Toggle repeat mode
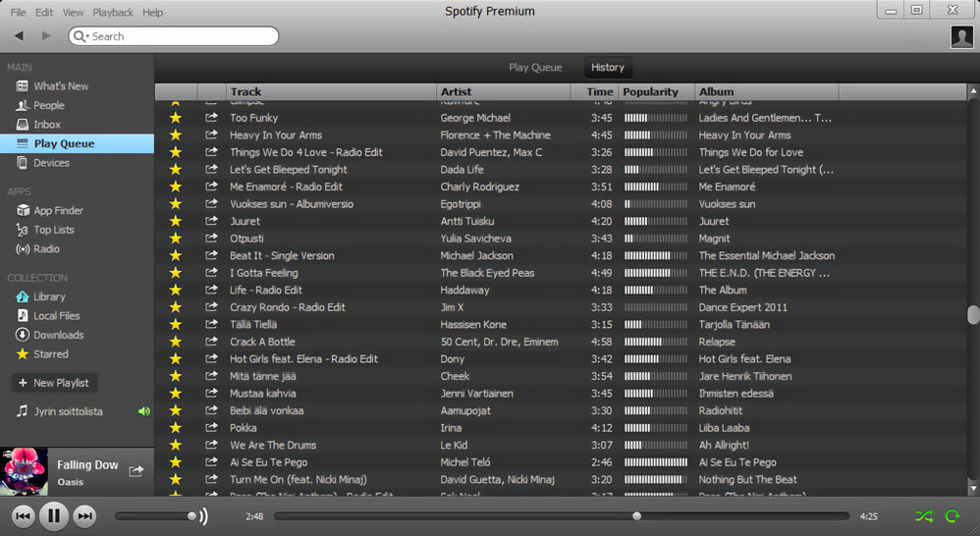 (x=953, y=516)
